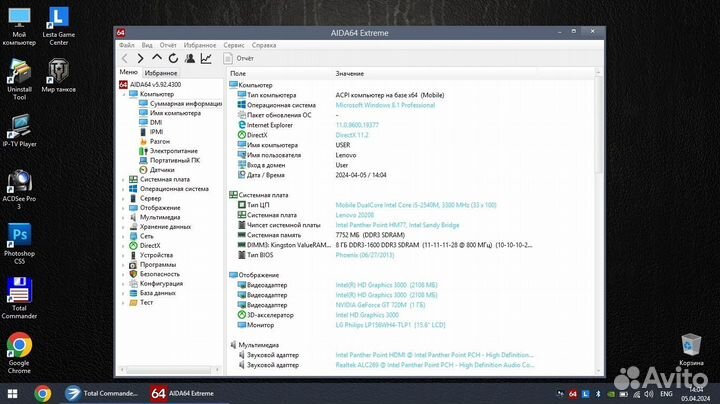Viewport: 720px width, 404px height.
Task: Open the graph chart toolbar icon
Action: [206, 58]
